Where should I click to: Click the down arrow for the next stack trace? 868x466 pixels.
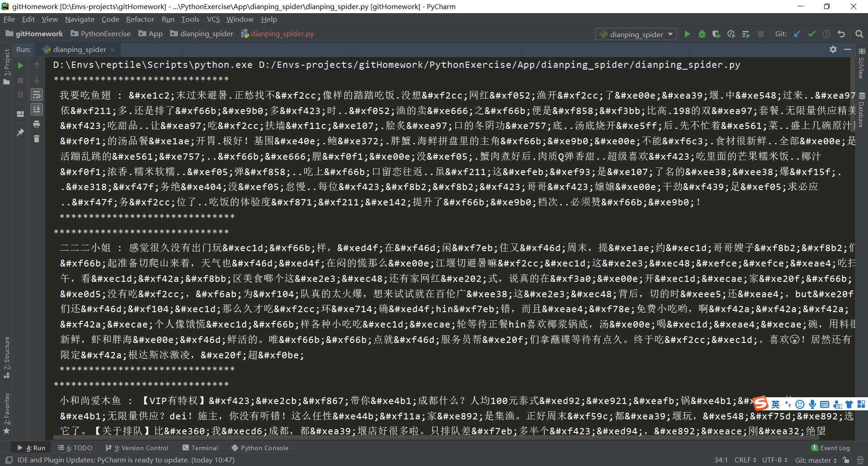[x=37, y=80]
